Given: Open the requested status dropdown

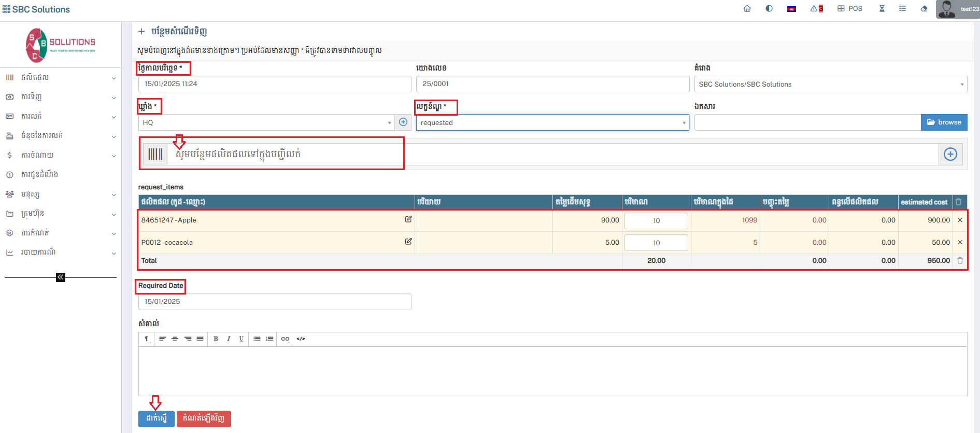Looking at the screenshot, I should click(x=552, y=123).
